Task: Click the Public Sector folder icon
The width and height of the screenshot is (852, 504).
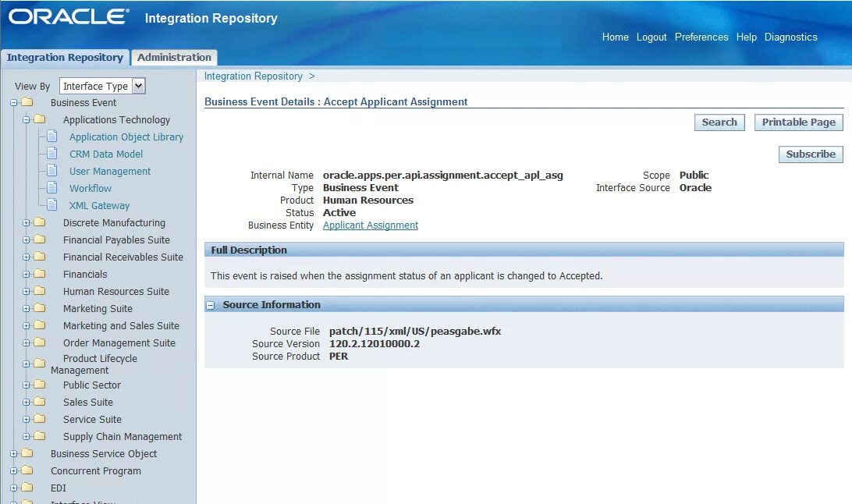Action: 40,385
